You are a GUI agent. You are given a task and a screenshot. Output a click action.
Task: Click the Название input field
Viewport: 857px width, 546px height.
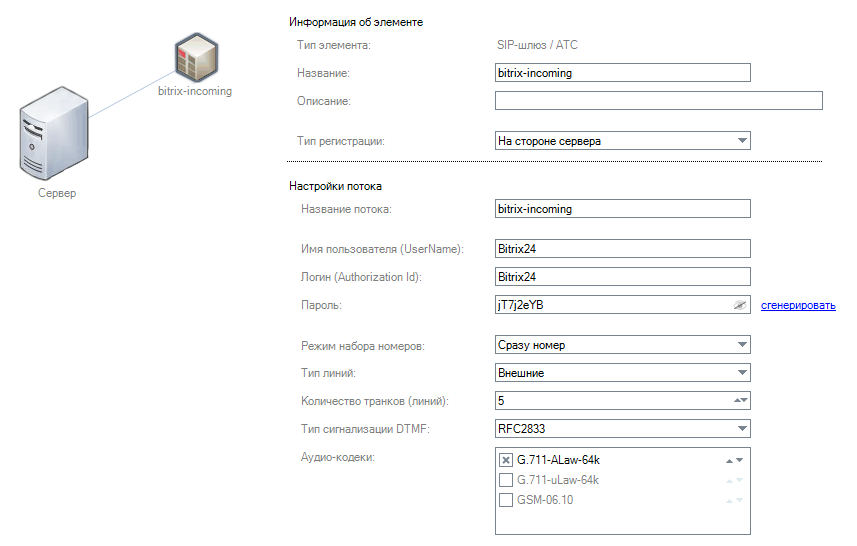point(623,73)
